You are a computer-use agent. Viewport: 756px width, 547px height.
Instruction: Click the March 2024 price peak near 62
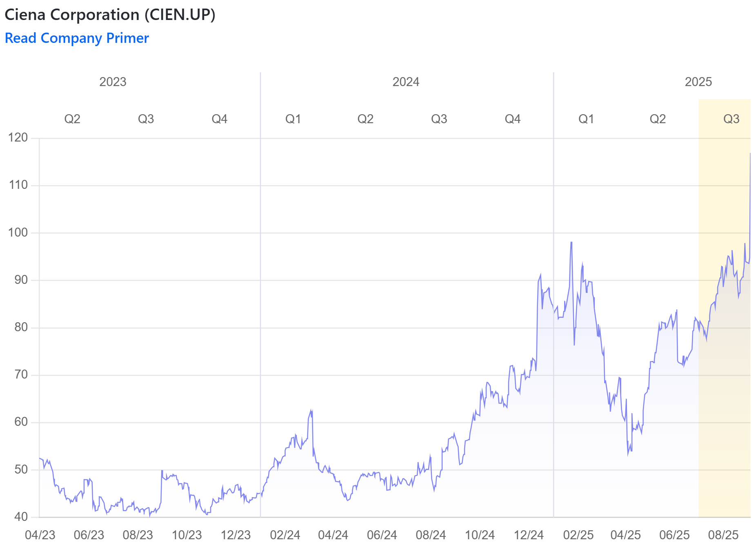coord(311,410)
